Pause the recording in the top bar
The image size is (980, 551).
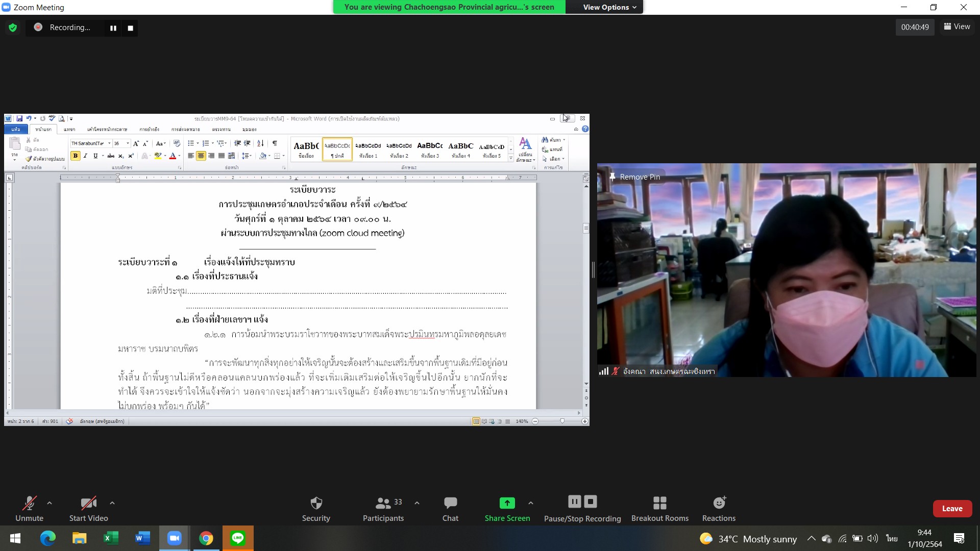(113, 28)
